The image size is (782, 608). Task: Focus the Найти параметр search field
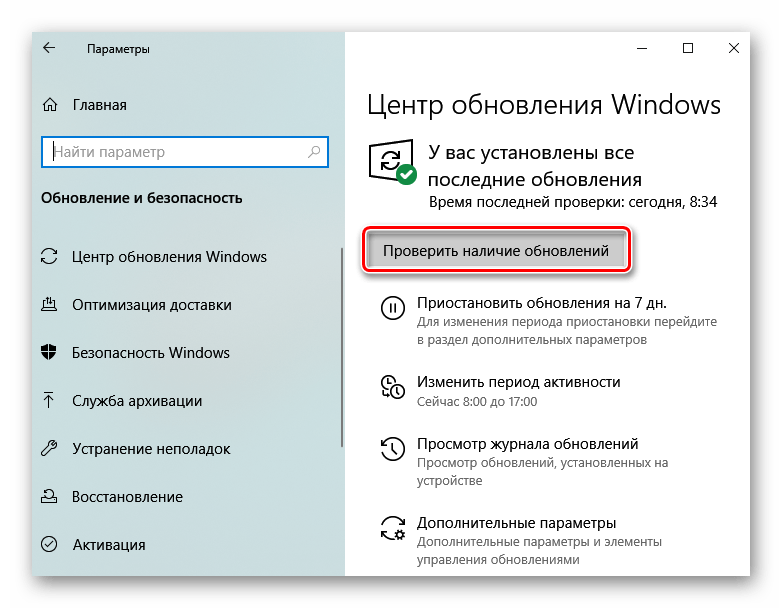tap(185, 152)
